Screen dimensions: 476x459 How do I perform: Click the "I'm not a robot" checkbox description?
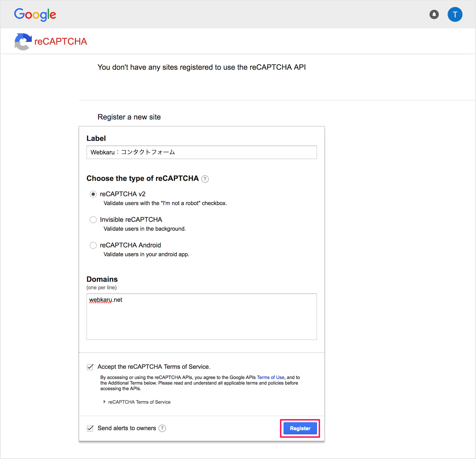point(165,203)
